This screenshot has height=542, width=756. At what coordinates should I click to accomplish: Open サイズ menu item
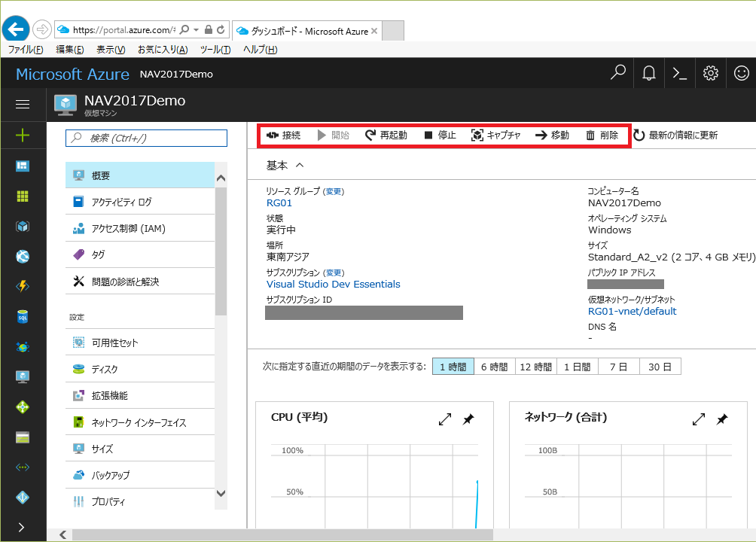tap(140, 449)
